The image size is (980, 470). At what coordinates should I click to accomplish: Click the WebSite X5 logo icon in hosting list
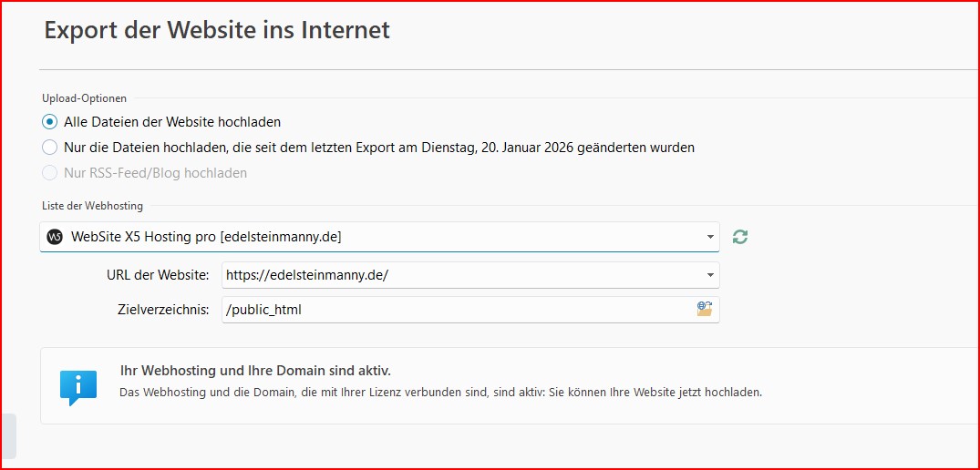point(56,237)
